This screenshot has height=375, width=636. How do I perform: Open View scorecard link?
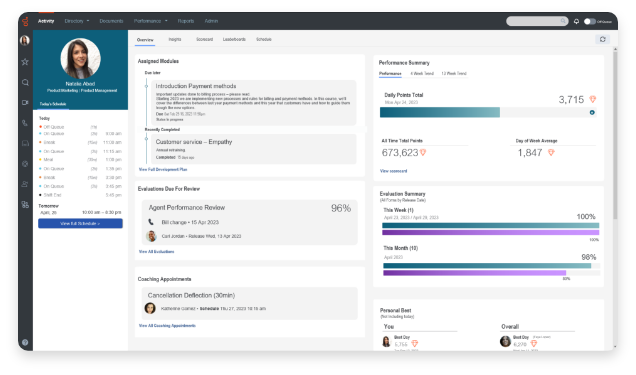[x=393, y=171]
